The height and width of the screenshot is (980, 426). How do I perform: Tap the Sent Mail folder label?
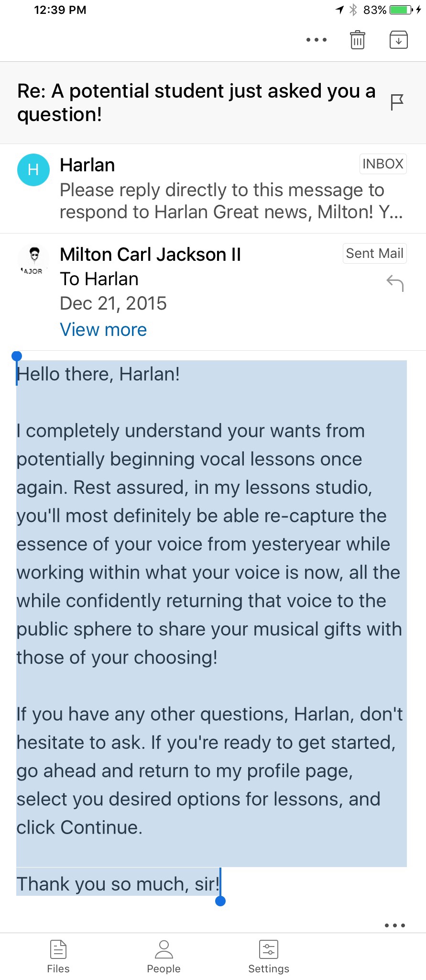(374, 253)
